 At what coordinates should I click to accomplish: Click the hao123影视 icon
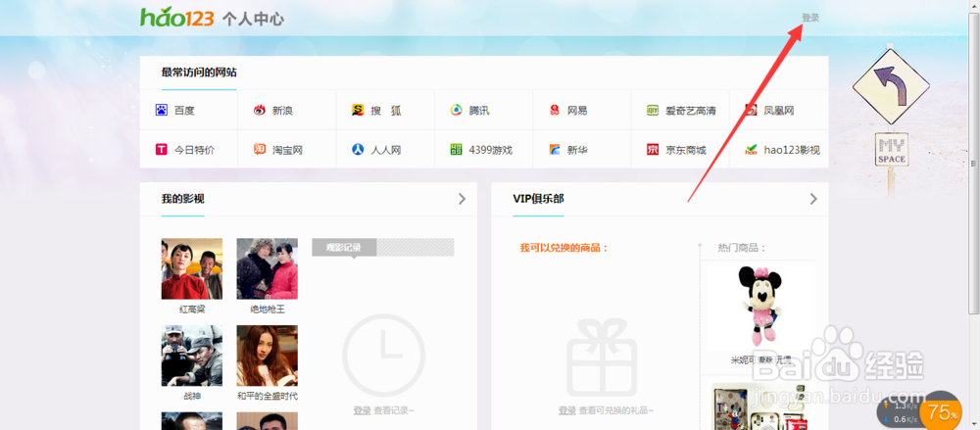pos(751,150)
